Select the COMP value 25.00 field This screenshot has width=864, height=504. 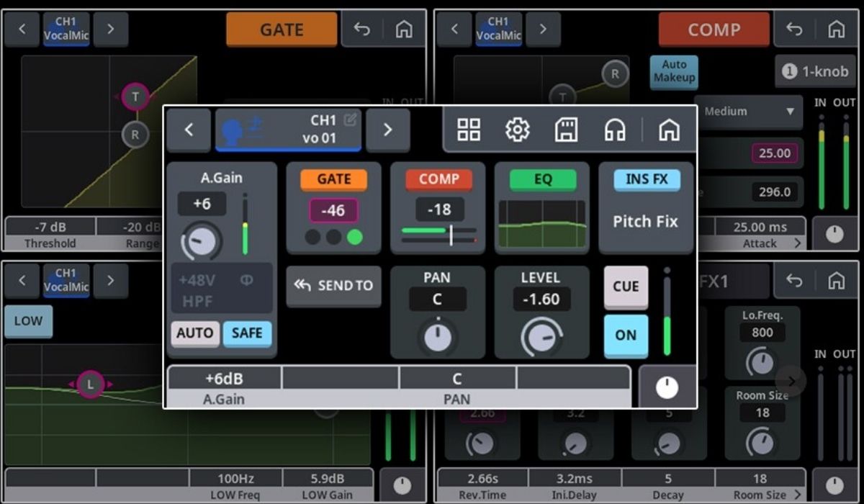click(774, 153)
